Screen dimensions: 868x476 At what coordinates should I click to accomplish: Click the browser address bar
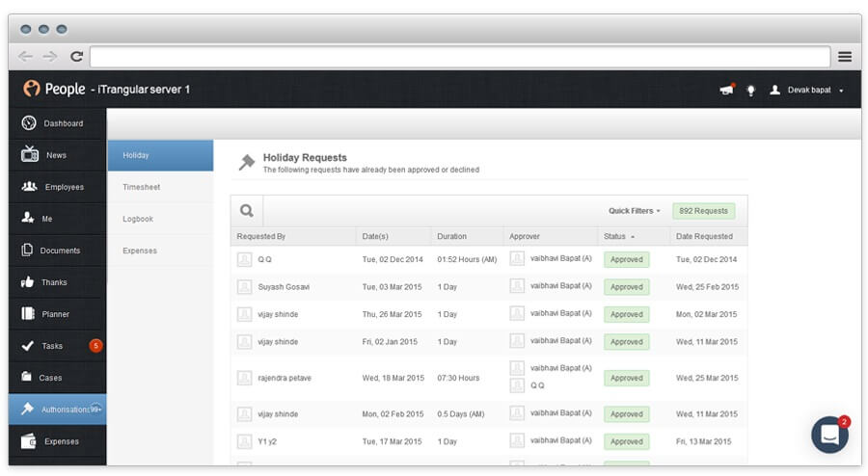460,56
